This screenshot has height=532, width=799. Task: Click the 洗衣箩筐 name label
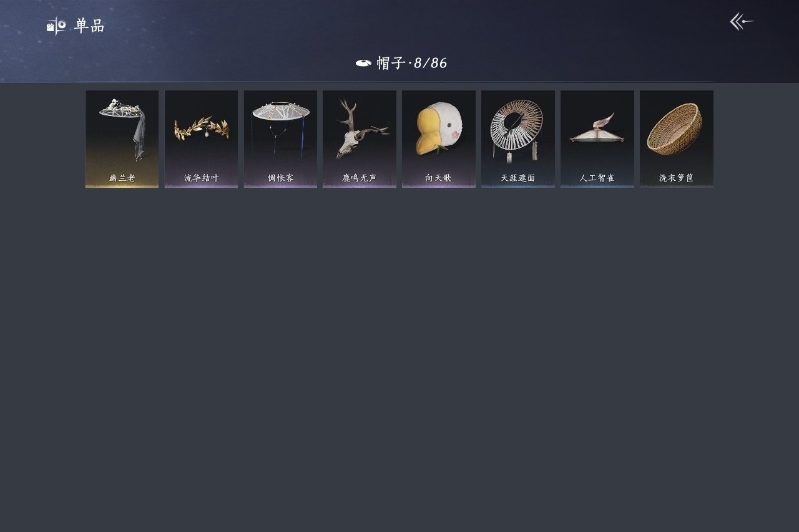click(676, 178)
